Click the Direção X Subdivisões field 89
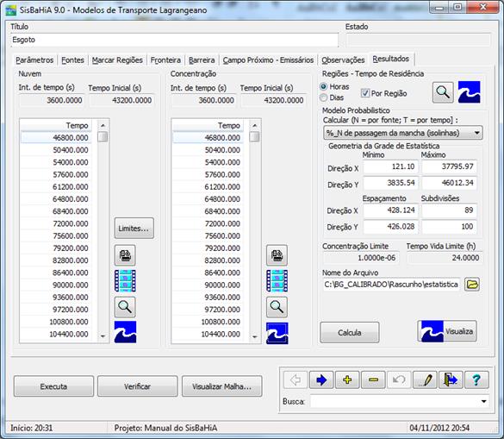The height and width of the screenshot is (439, 504). coord(450,210)
